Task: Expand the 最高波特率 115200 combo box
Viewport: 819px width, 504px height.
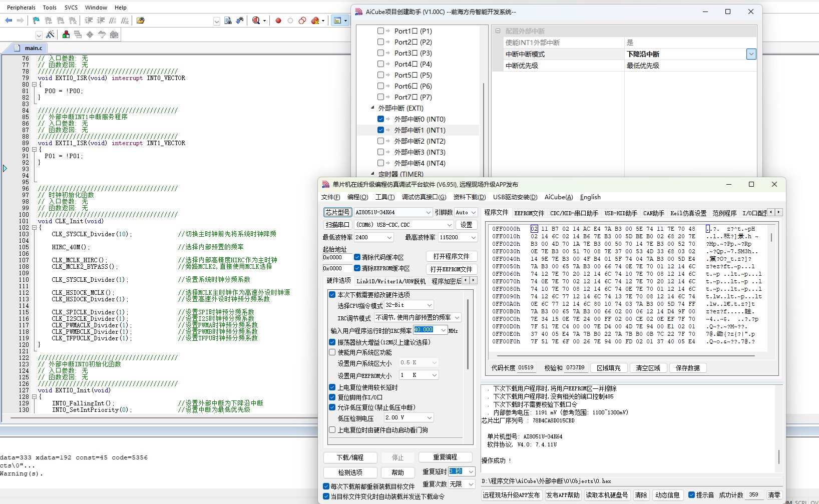Action: click(x=459, y=237)
